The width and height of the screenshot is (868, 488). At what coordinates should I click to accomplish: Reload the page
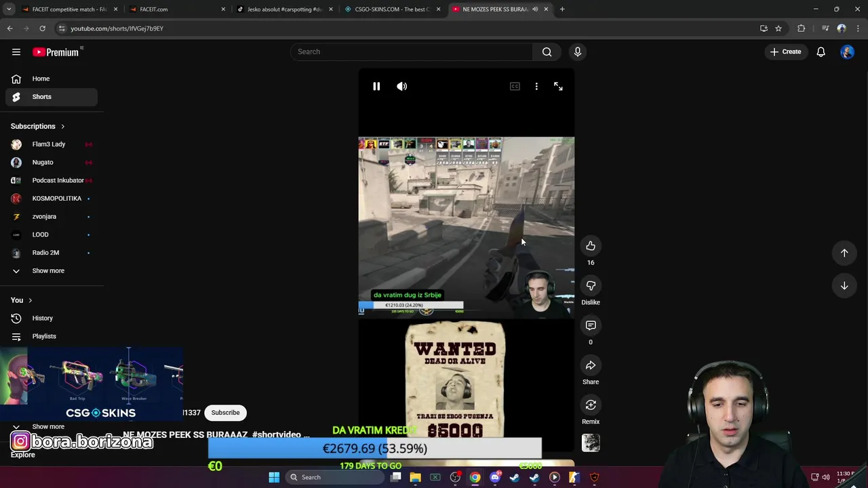click(42, 28)
